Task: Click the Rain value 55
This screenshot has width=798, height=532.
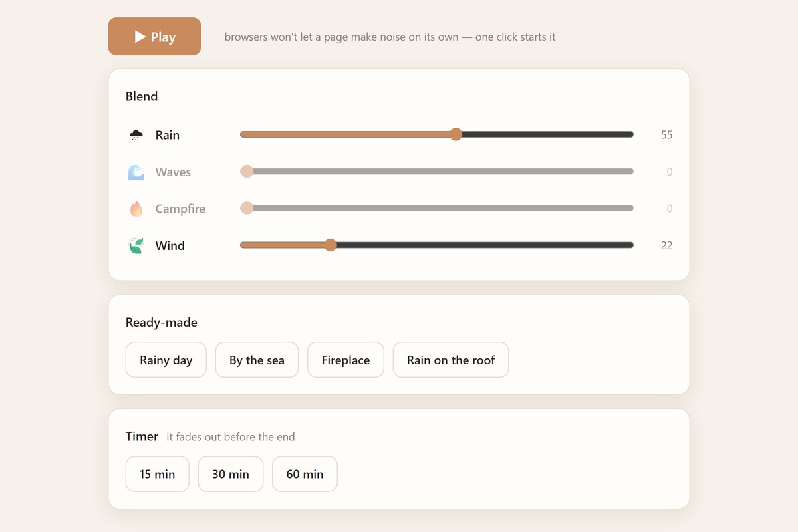Action: click(666, 135)
